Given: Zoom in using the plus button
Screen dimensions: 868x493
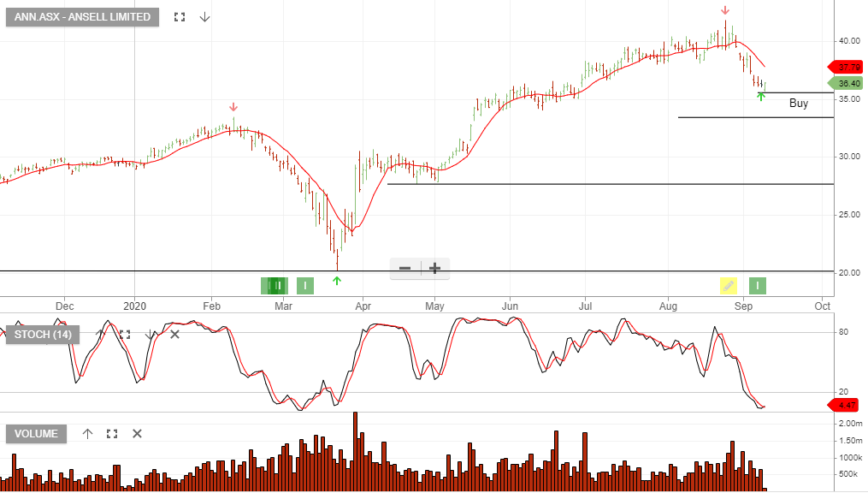Looking at the screenshot, I should [x=435, y=269].
